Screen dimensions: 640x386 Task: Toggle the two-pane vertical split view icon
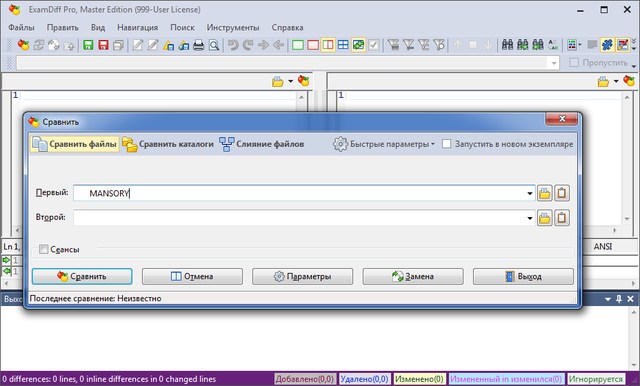click(x=328, y=44)
